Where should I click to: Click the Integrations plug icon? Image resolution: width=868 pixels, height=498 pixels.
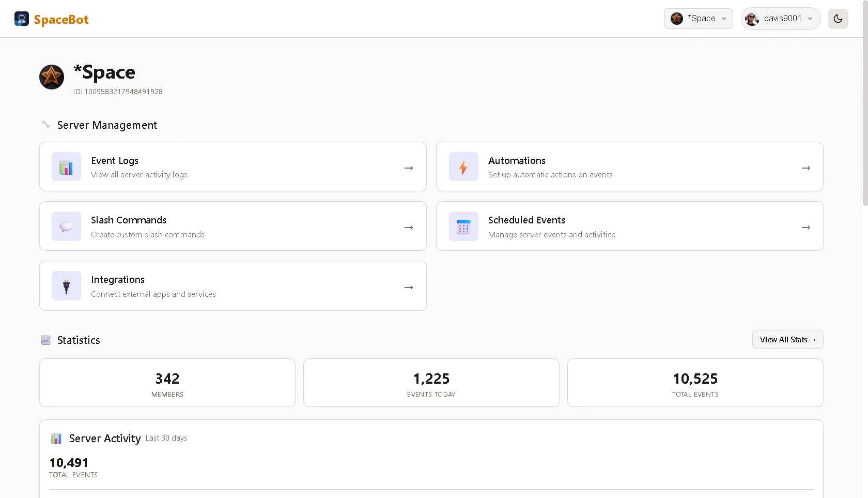(x=66, y=285)
